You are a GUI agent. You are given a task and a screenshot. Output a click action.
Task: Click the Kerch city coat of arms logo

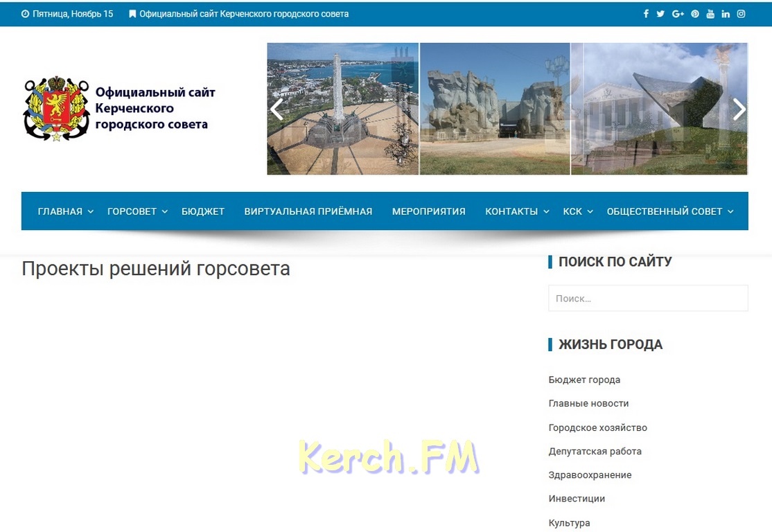pyautogui.click(x=56, y=109)
